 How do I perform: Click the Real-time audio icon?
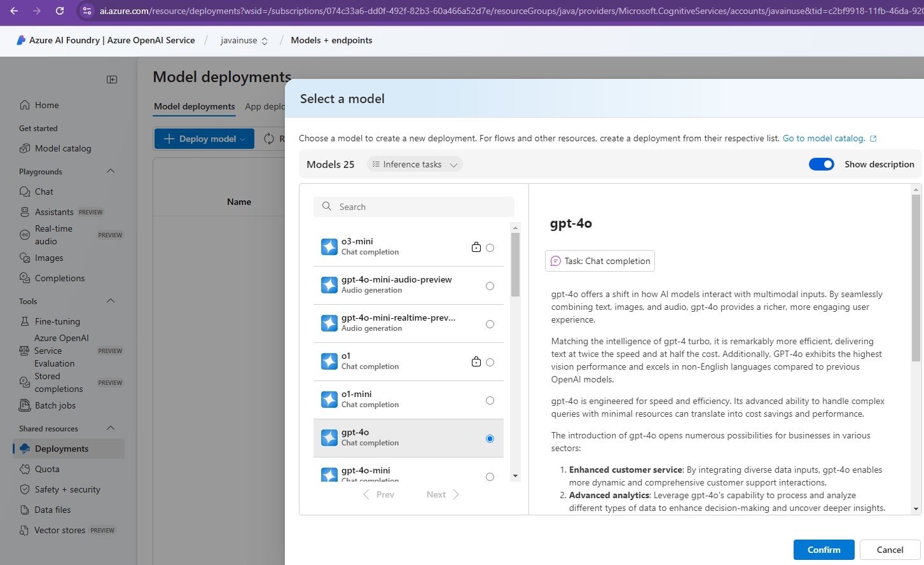click(x=25, y=235)
